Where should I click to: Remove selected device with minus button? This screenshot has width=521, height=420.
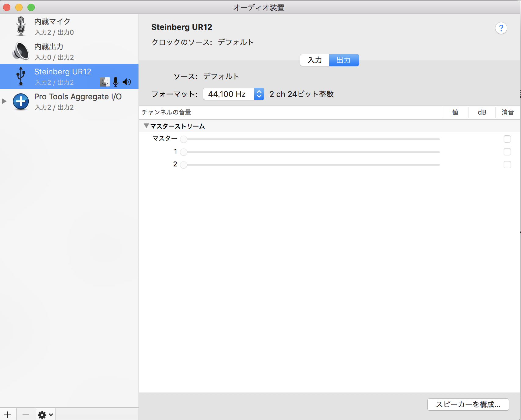coord(26,415)
